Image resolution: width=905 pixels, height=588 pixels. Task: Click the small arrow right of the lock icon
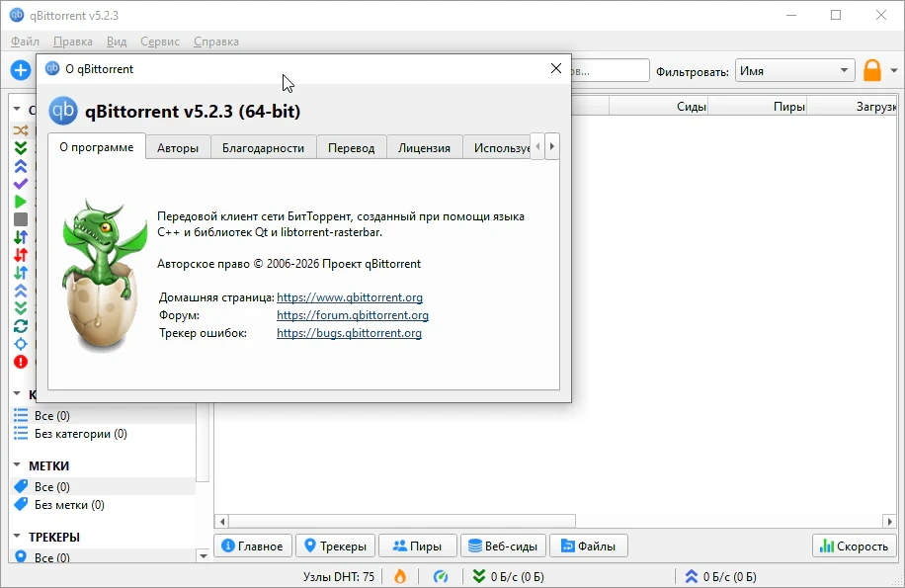tap(893, 71)
